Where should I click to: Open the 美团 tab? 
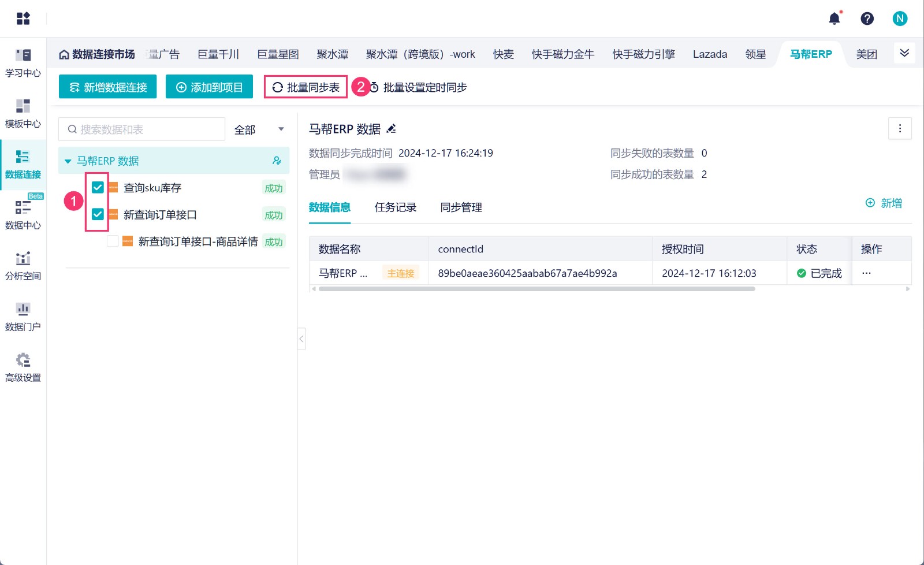(x=867, y=54)
